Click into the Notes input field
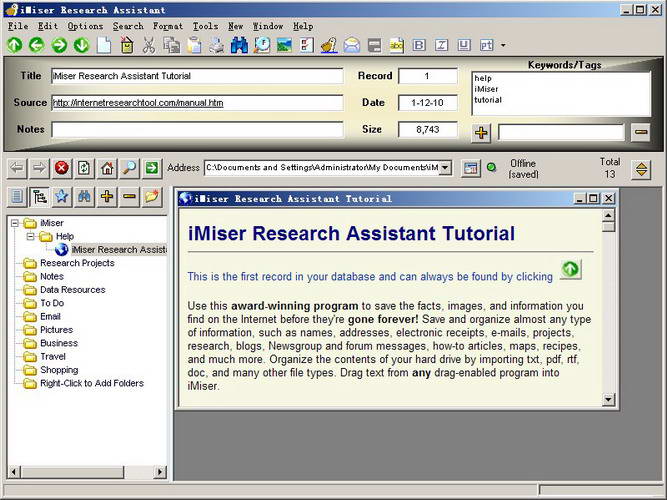Image resolution: width=667 pixels, height=500 pixels. (x=197, y=129)
